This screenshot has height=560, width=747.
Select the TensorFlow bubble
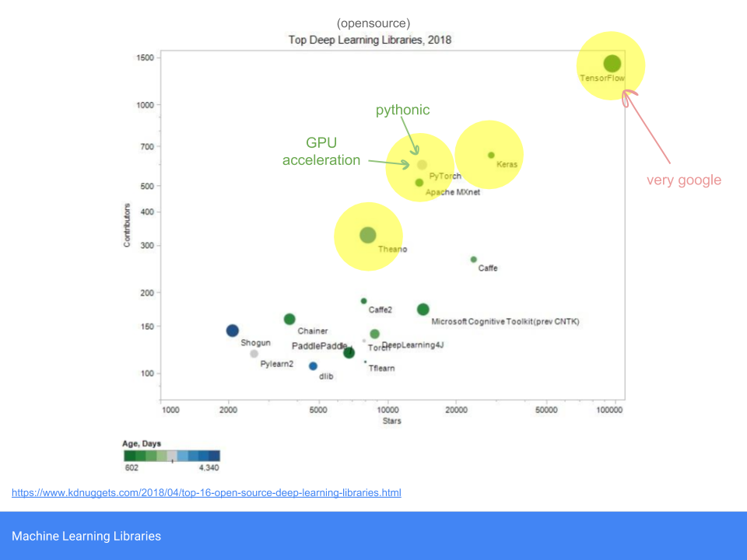click(x=612, y=63)
